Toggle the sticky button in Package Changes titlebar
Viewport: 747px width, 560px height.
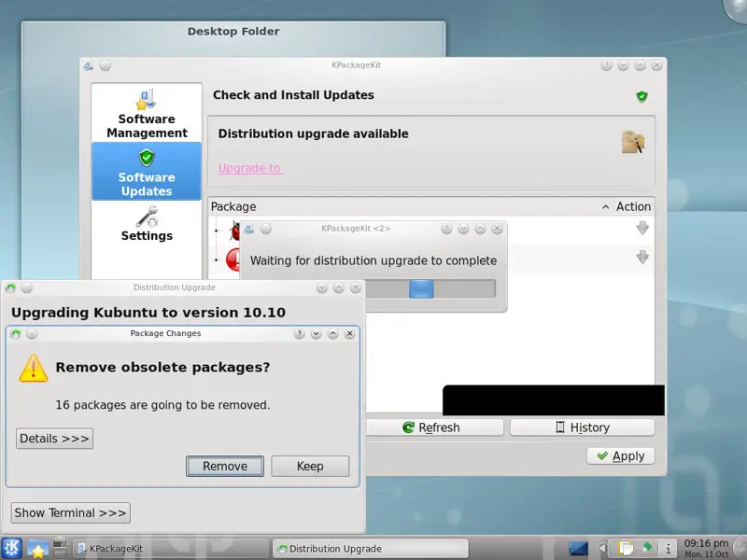click(32, 334)
